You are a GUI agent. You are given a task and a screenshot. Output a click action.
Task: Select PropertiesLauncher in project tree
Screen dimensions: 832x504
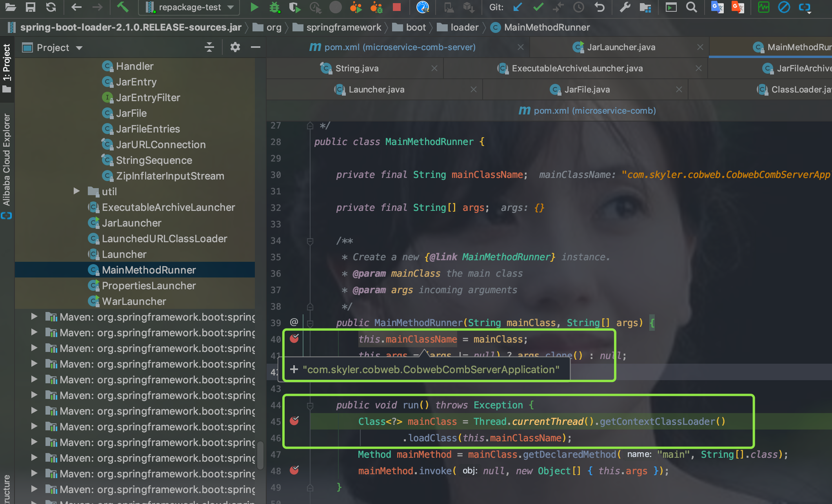tap(149, 286)
